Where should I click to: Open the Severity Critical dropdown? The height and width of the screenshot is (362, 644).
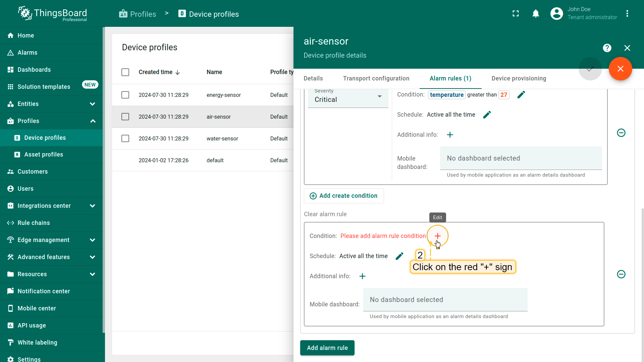(348, 100)
